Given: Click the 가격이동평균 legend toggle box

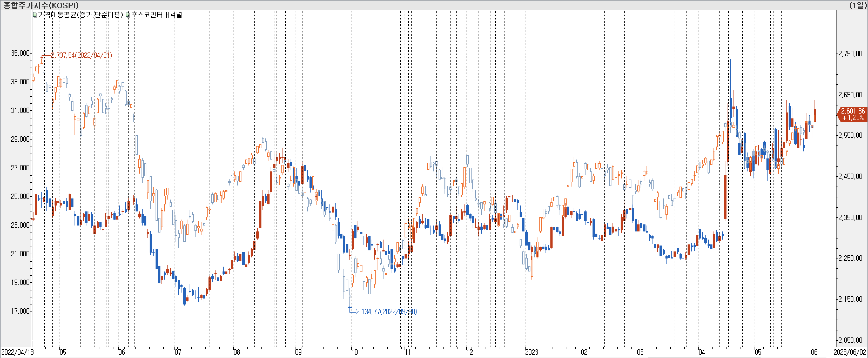Looking at the screenshot, I should 35,15.
